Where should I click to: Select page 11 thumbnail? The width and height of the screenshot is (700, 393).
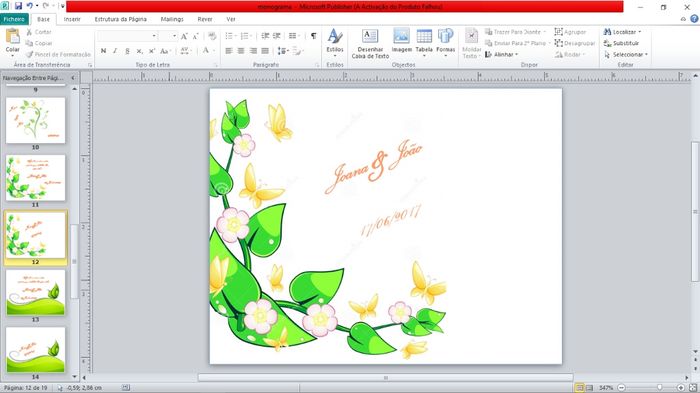35,178
